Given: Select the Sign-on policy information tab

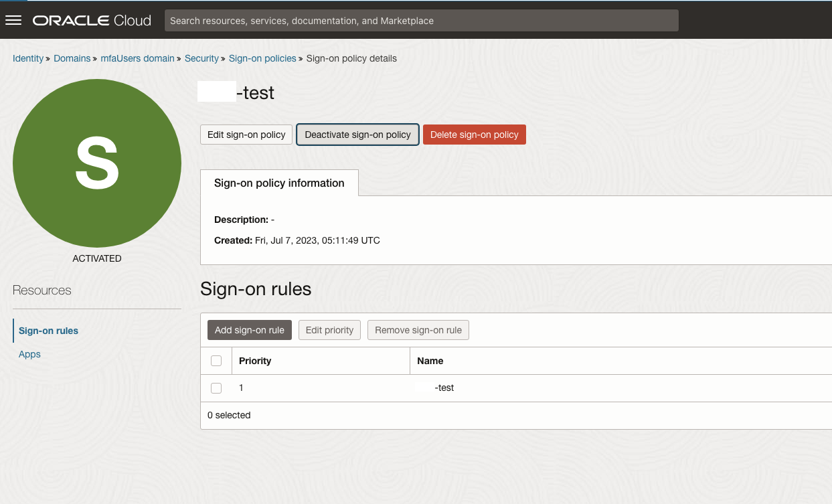Looking at the screenshot, I should tap(279, 183).
